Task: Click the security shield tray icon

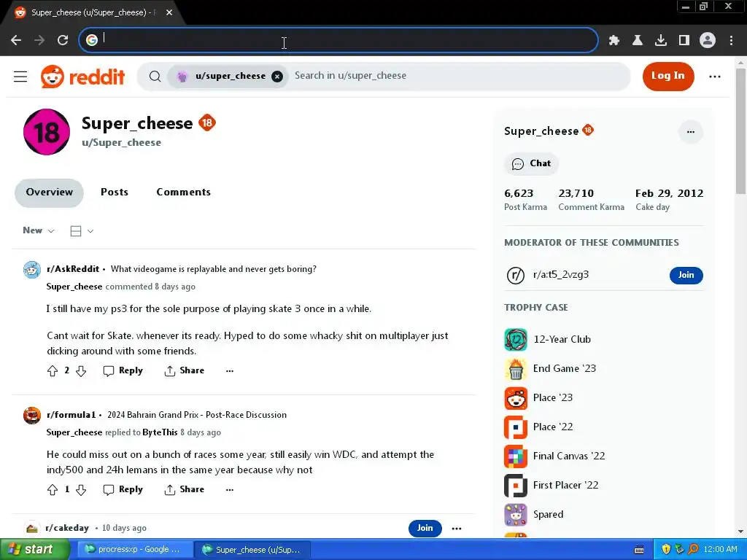Action: point(666,550)
